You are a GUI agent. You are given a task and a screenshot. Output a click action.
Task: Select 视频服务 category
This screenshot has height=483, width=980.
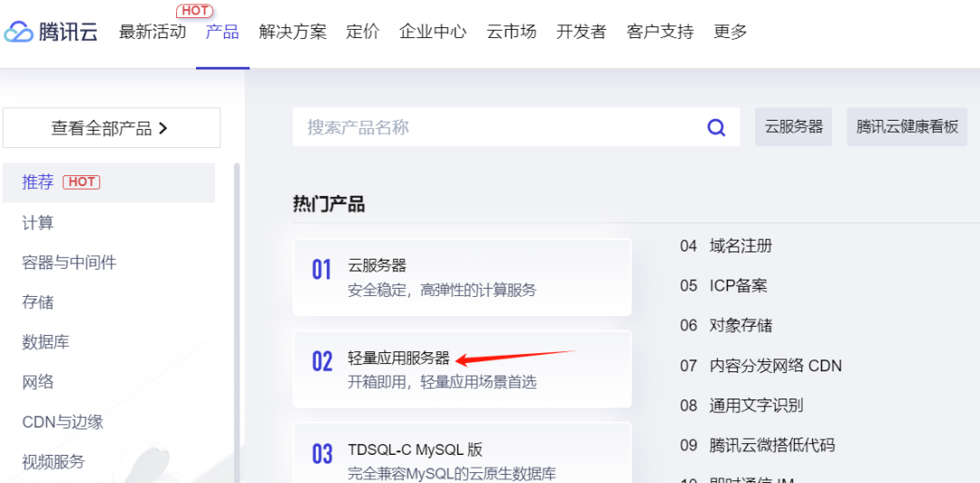pyautogui.click(x=54, y=462)
